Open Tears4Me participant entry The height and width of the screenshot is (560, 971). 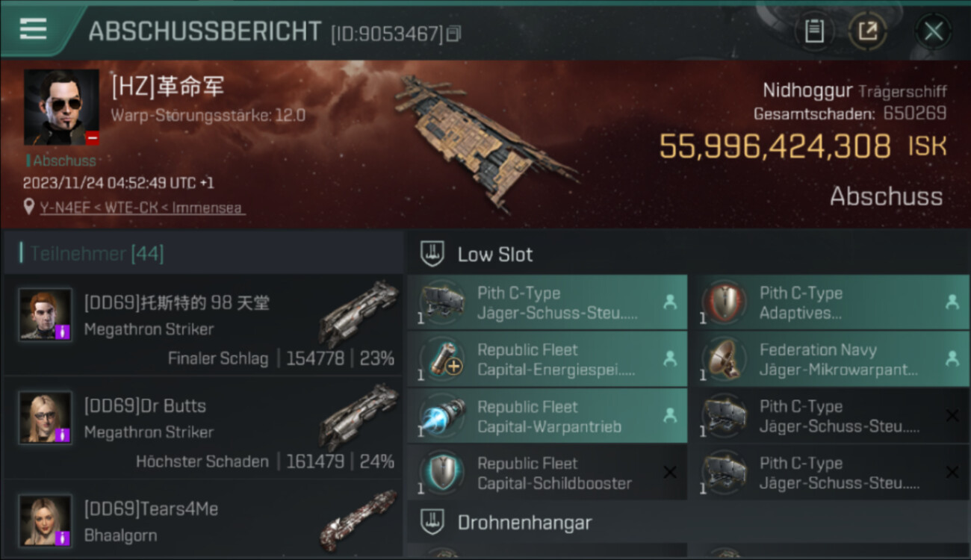coord(203,520)
